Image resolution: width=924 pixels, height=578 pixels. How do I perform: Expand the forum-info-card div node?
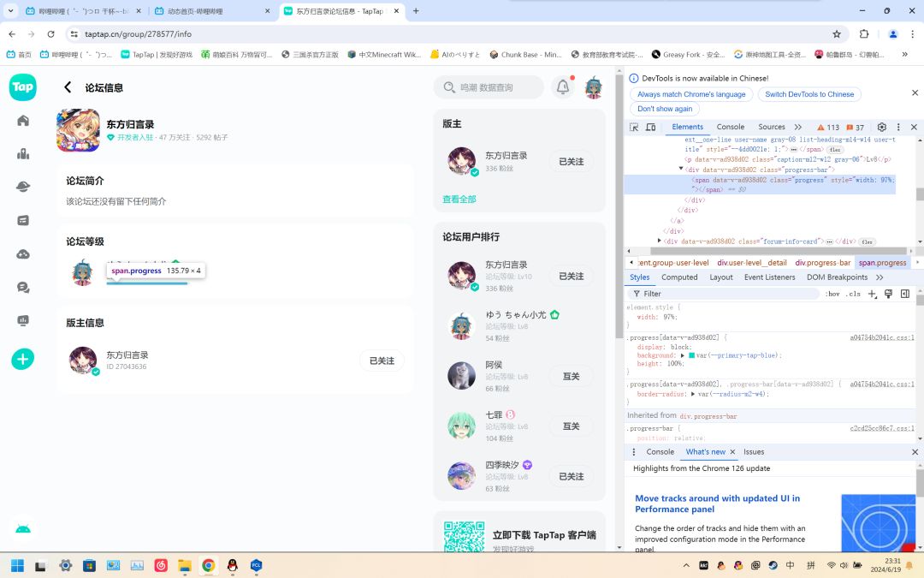(x=660, y=241)
